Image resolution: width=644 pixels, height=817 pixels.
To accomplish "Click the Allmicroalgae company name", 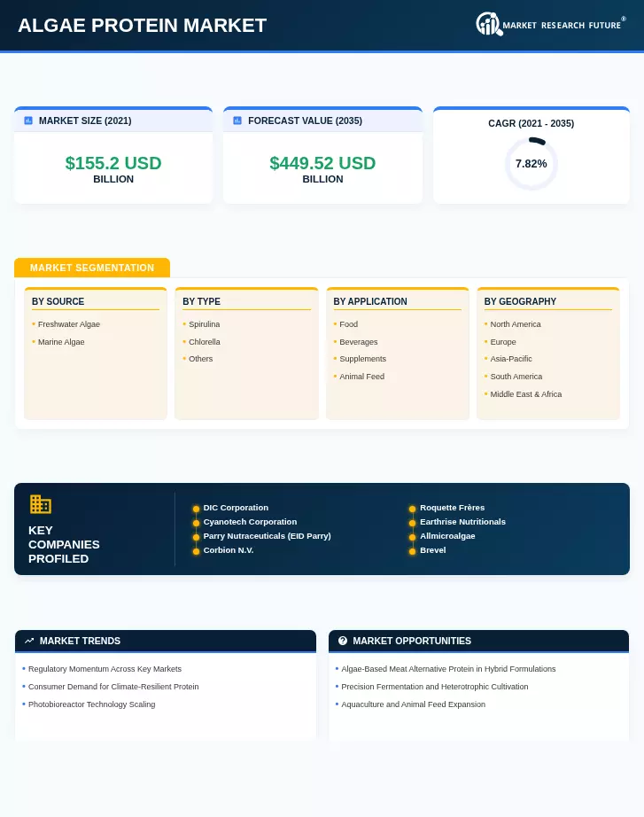I will coord(447,535).
